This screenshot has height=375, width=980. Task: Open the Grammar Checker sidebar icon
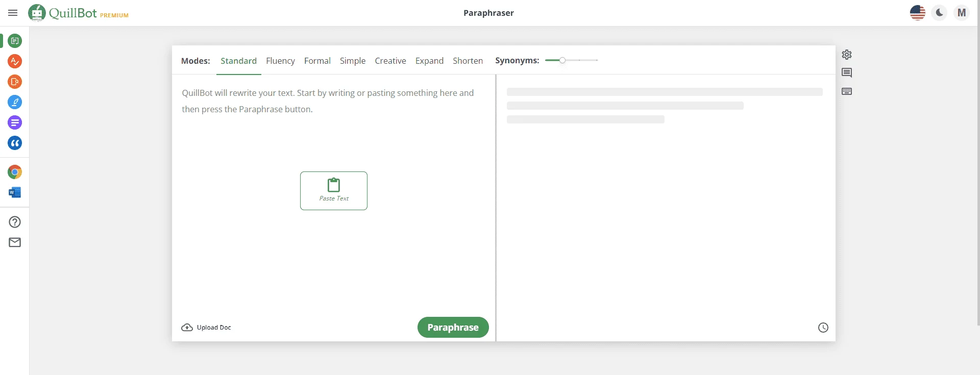click(x=15, y=61)
